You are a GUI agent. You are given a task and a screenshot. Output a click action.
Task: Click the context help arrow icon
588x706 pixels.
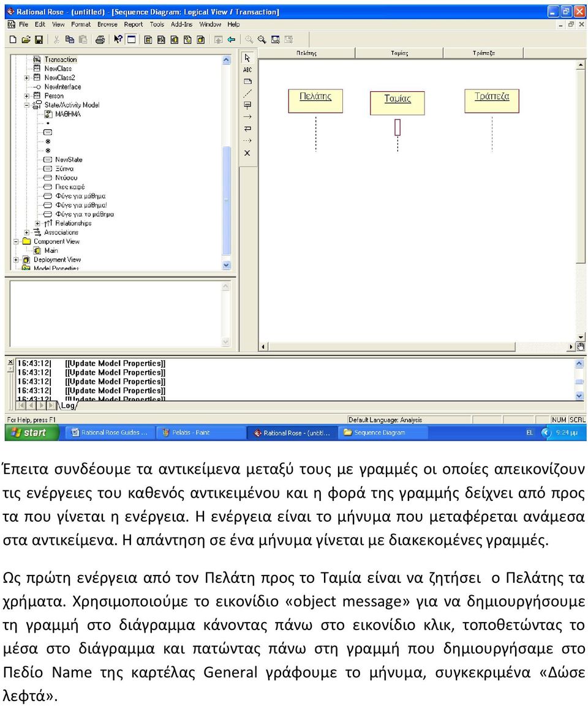(118, 40)
